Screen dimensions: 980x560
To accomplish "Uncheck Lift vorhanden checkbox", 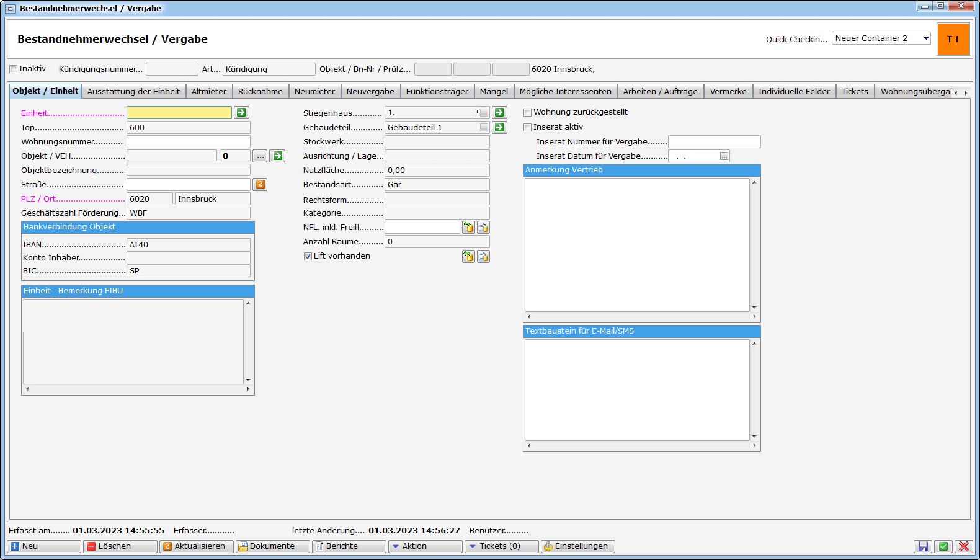I will click(308, 256).
